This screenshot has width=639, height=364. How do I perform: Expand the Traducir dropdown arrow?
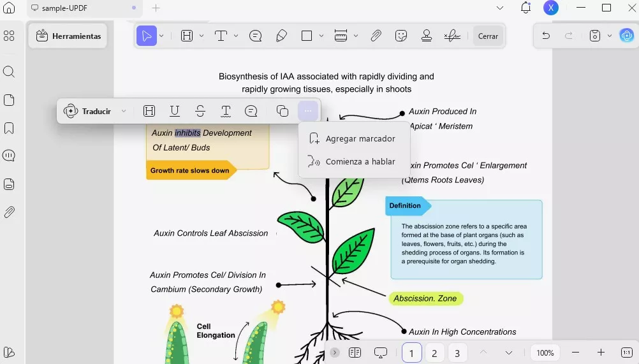coord(124,111)
